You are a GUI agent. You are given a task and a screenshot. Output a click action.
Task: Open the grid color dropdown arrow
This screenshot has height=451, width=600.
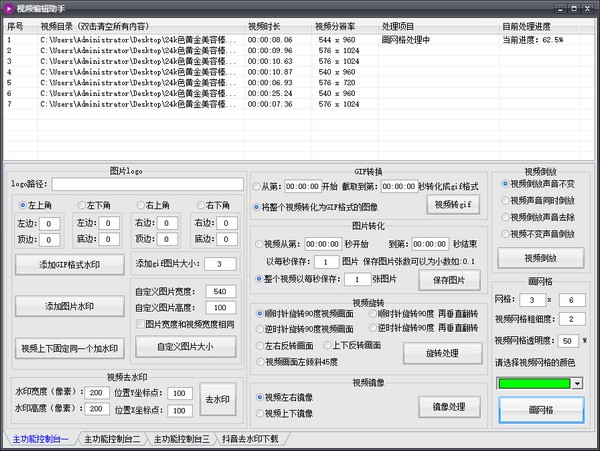[x=577, y=383]
